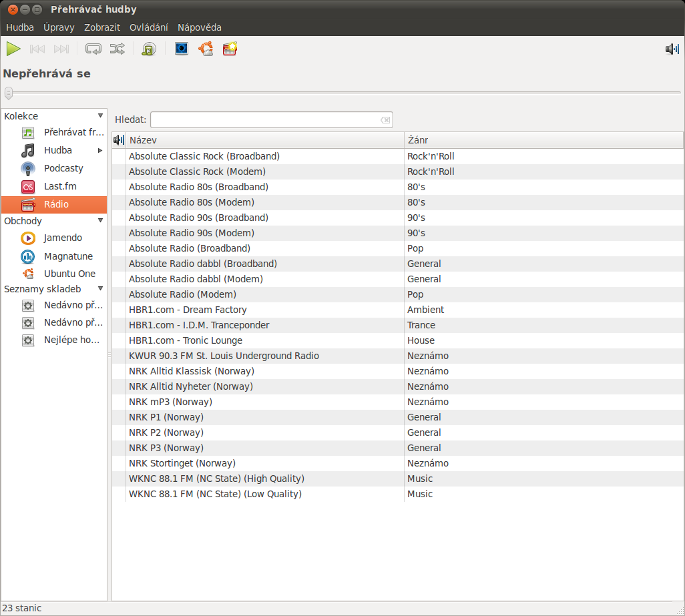The height and width of the screenshot is (616, 685).
Task: Select NRK Alltid Klassisk (Norway)
Action: pos(397,371)
